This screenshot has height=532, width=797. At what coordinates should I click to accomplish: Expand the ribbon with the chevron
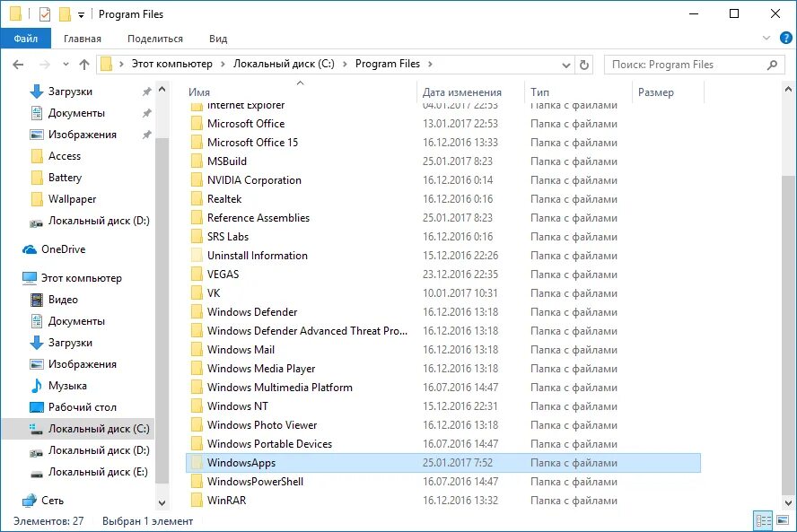[766, 38]
